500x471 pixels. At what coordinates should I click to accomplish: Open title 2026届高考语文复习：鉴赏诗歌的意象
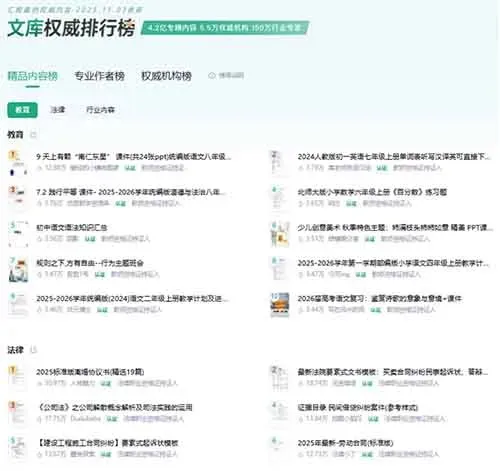380,298
